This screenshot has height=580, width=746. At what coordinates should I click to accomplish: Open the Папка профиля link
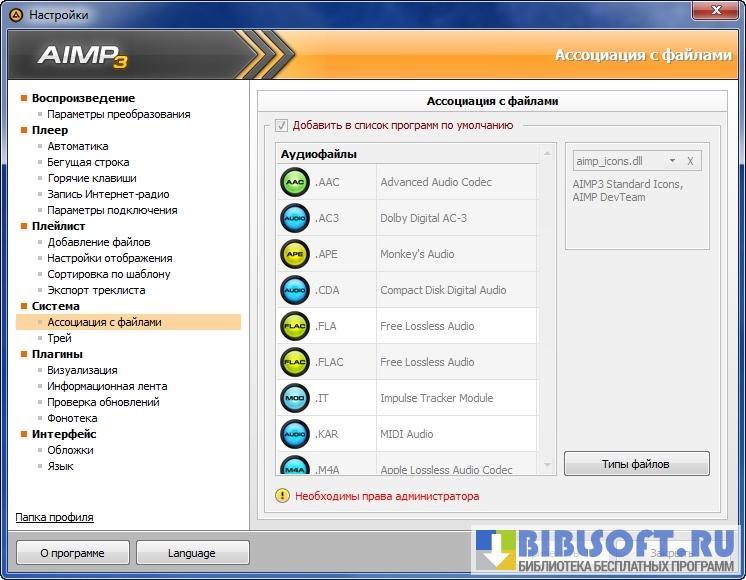pos(54,517)
